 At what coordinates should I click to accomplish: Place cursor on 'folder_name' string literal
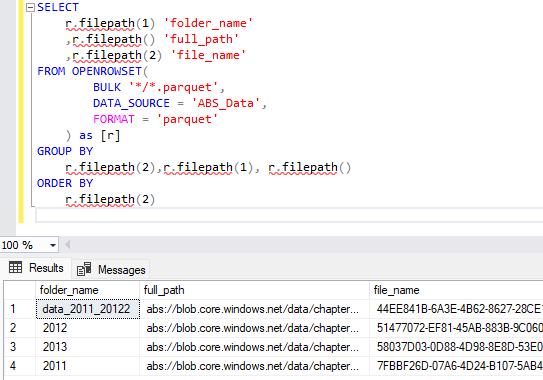tap(208, 23)
